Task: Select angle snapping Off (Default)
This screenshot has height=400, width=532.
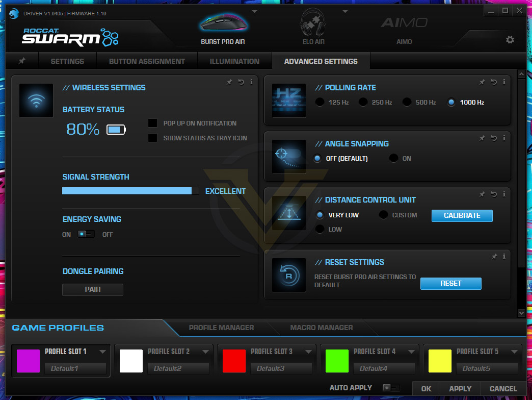Action: 317,158
